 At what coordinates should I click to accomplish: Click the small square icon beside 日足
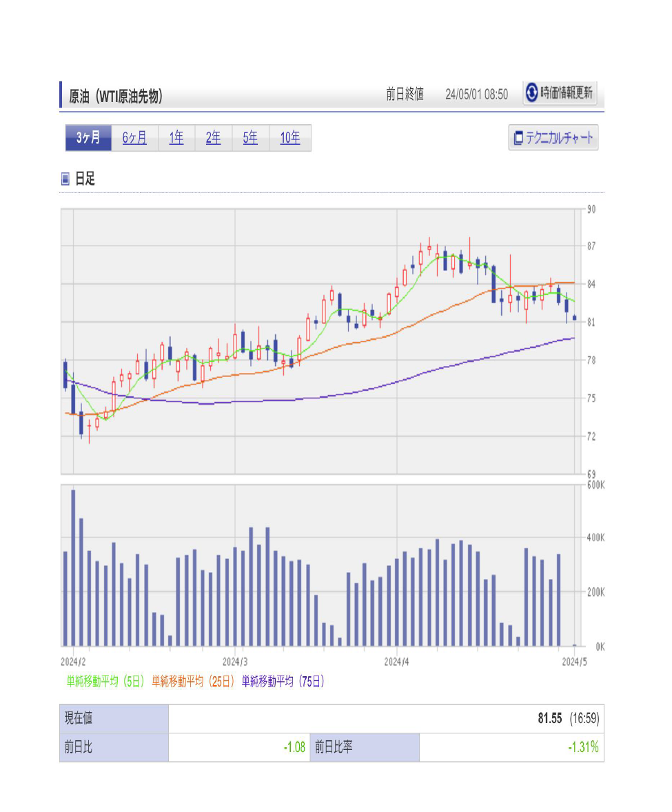click(65, 179)
